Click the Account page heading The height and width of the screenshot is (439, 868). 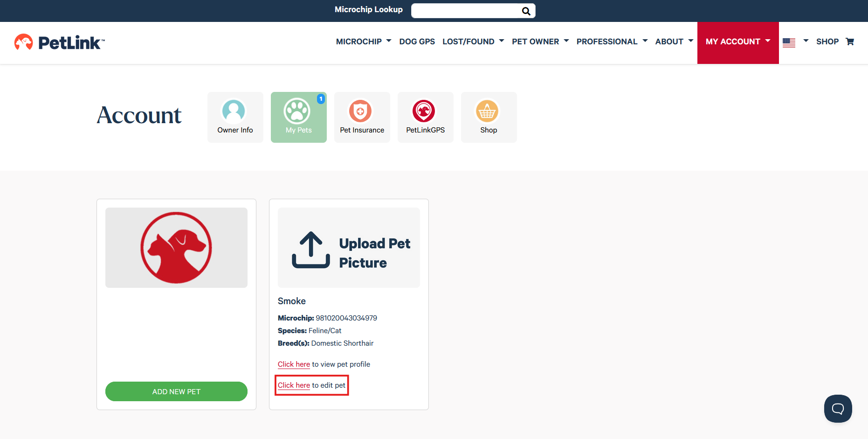pos(139,115)
